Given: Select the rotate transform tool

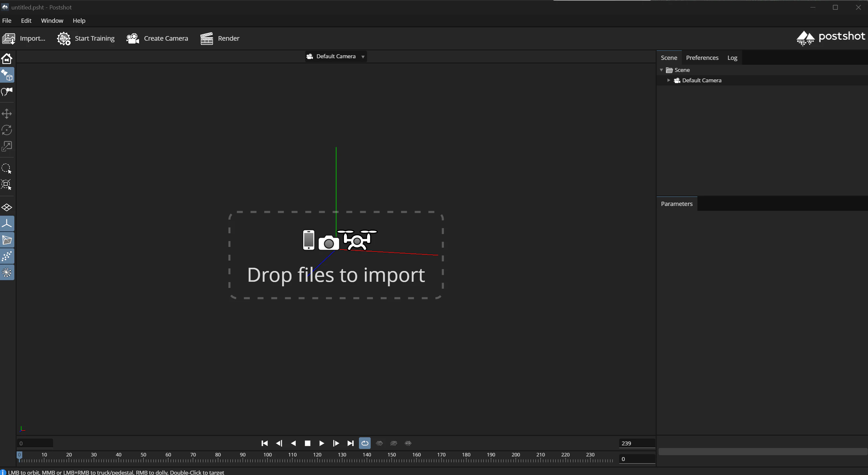Looking at the screenshot, I should point(7,130).
